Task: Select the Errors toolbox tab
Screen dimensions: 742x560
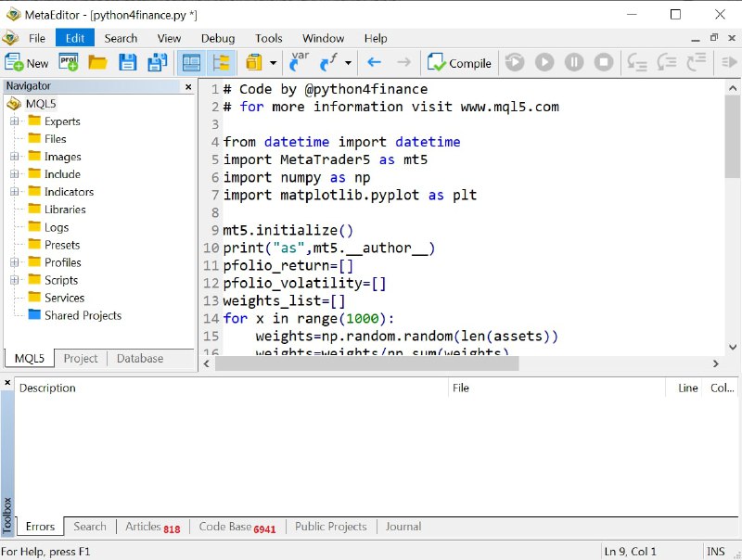Action: [x=40, y=527]
